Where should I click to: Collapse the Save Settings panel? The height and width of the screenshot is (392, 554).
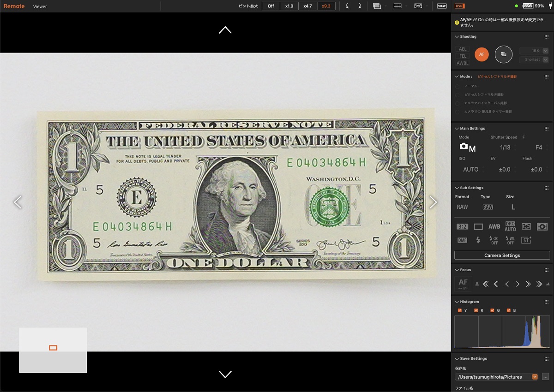click(x=457, y=358)
